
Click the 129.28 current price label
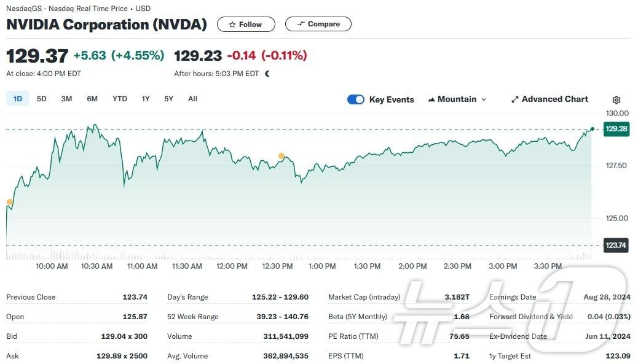click(x=616, y=129)
